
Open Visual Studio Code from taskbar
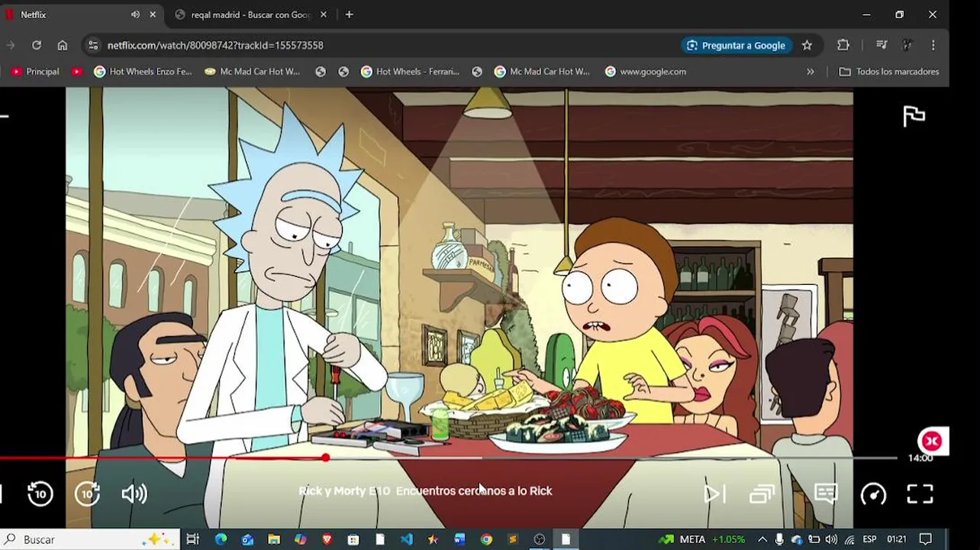click(406, 539)
